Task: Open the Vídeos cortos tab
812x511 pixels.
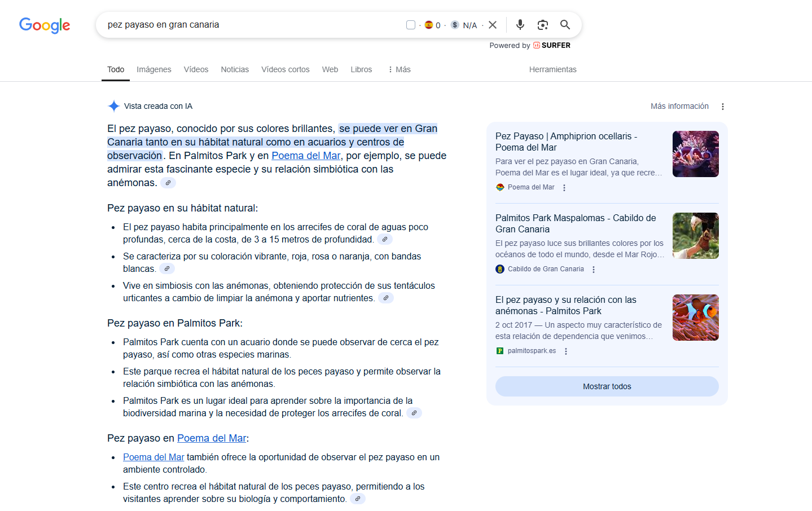Action: coord(286,69)
